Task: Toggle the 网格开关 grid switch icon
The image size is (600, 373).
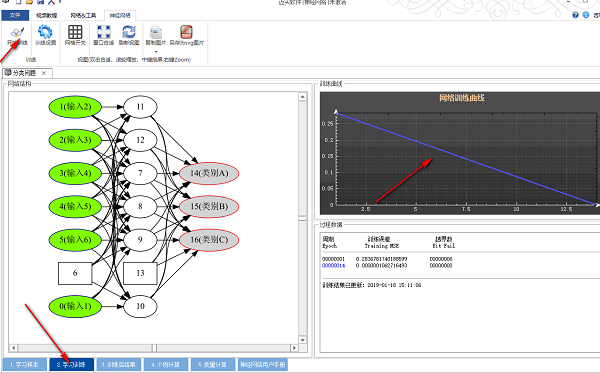Action: pos(75,32)
